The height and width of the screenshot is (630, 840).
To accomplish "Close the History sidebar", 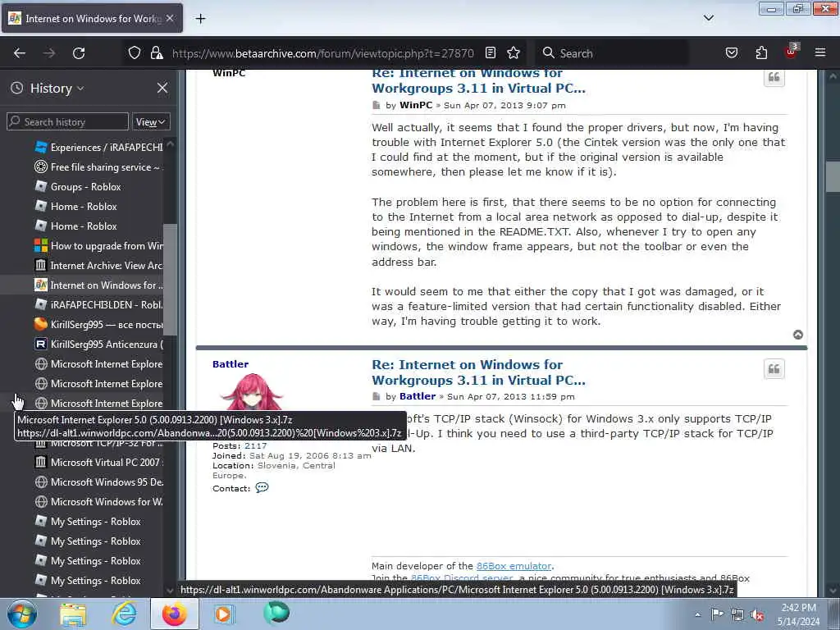I will pos(162,88).
